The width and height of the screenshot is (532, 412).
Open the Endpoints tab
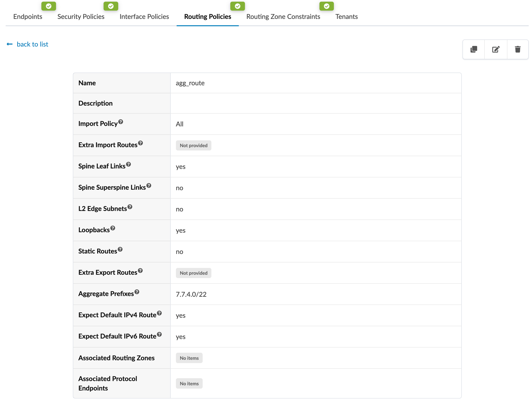tap(28, 17)
